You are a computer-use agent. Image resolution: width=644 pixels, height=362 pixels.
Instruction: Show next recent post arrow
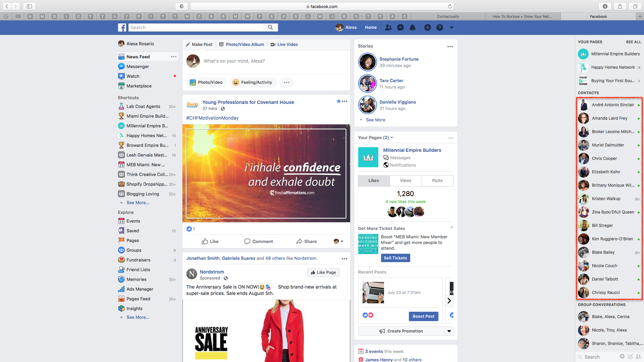point(449,301)
